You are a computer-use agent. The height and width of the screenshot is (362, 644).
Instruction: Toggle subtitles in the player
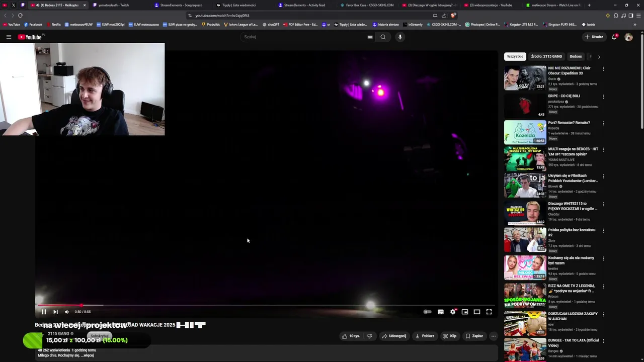click(x=441, y=312)
